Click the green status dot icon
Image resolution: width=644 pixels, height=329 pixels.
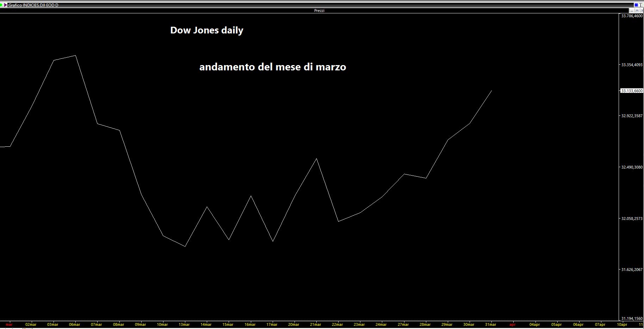(1, 5)
